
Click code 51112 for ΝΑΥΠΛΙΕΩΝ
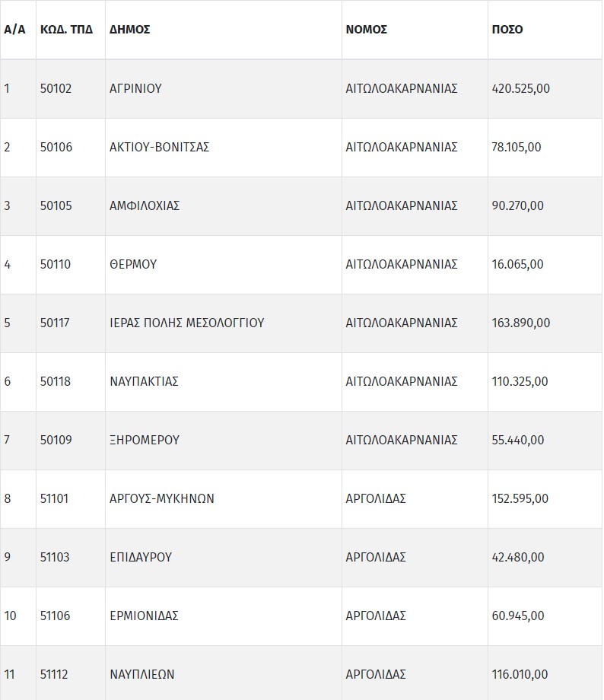(54, 674)
